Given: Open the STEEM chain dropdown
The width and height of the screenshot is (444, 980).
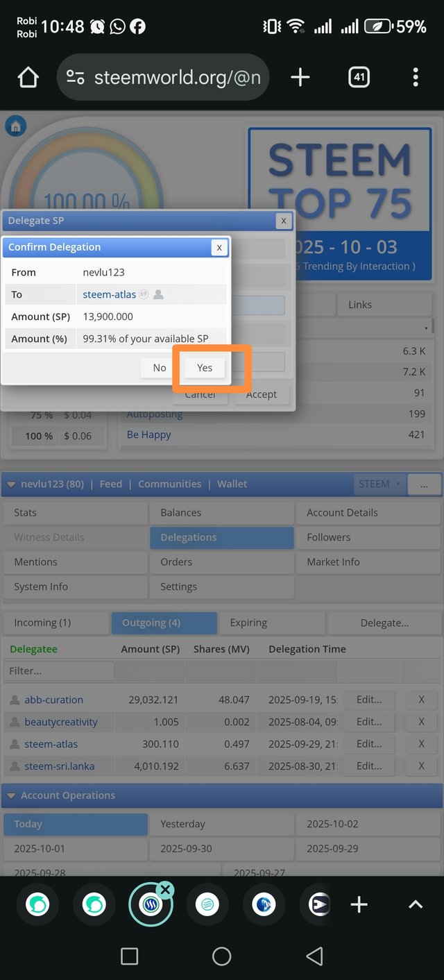Looking at the screenshot, I should tap(379, 484).
